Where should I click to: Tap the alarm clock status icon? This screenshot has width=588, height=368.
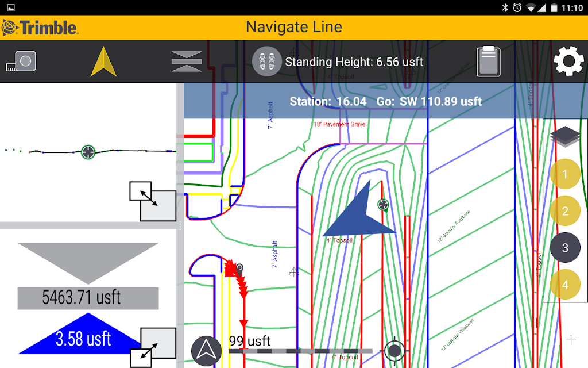click(517, 7)
